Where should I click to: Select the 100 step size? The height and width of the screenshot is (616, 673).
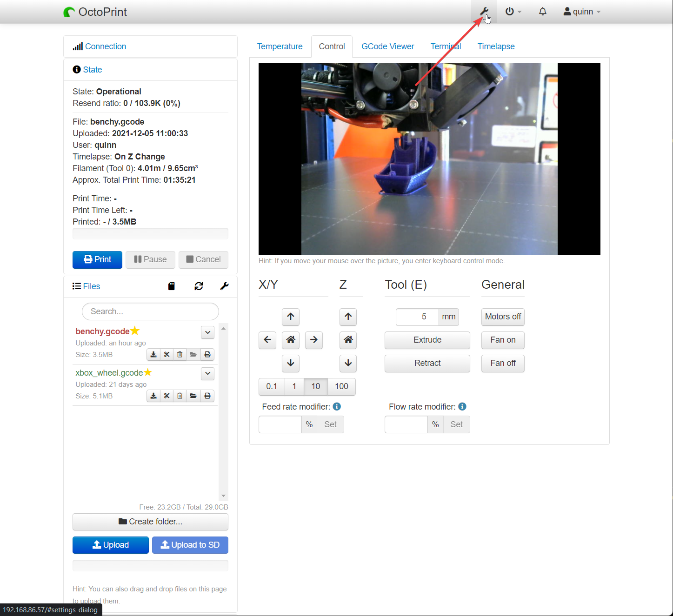click(341, 386)
